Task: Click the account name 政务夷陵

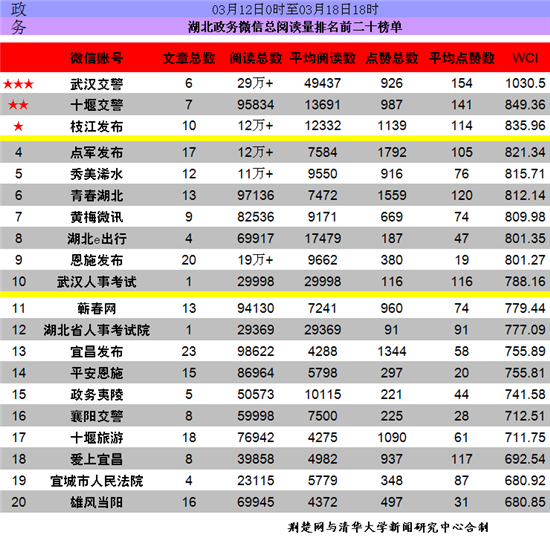Action: pos(96,395)
